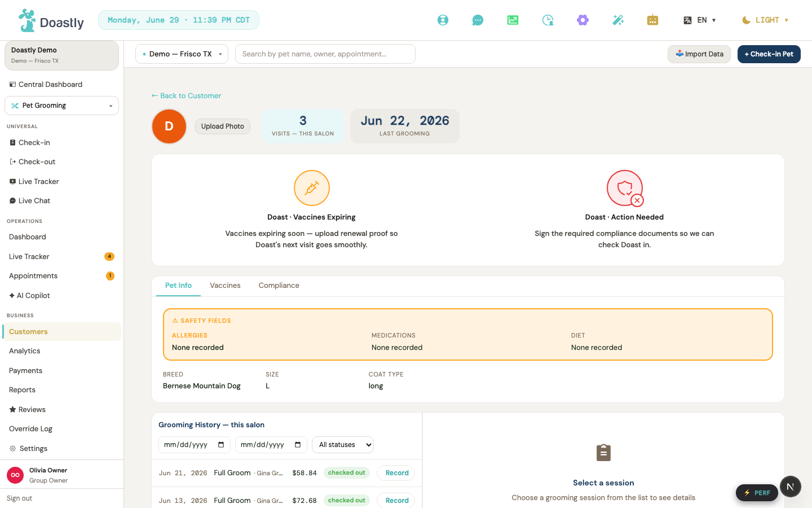Click the 3 Visits this salon card

point(303,126)
